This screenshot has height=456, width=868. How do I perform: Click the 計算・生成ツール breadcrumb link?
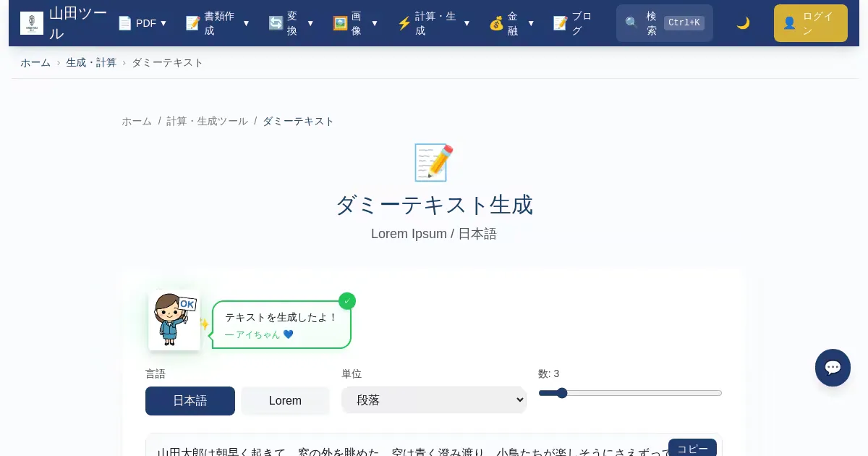(x=207, y=122)
